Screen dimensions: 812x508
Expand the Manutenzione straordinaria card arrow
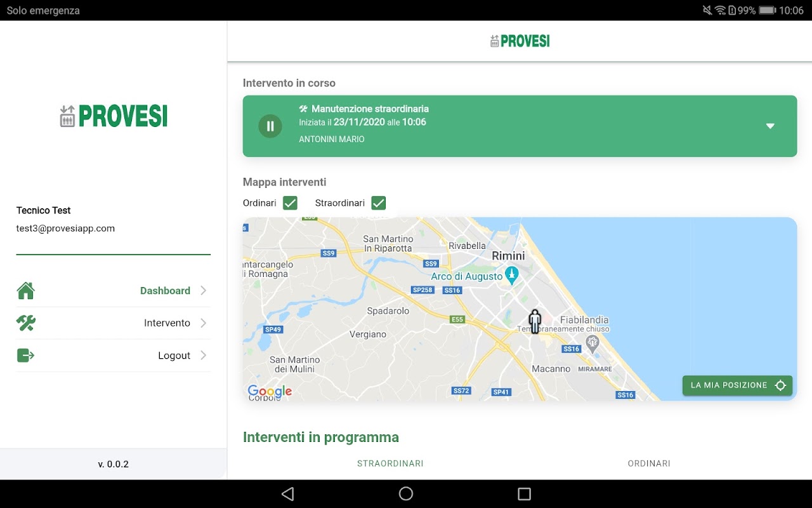coord(770,126)
